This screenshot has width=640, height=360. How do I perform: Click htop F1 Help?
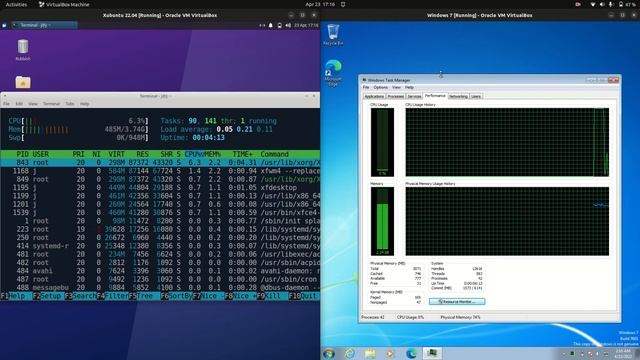click(17, 296)
